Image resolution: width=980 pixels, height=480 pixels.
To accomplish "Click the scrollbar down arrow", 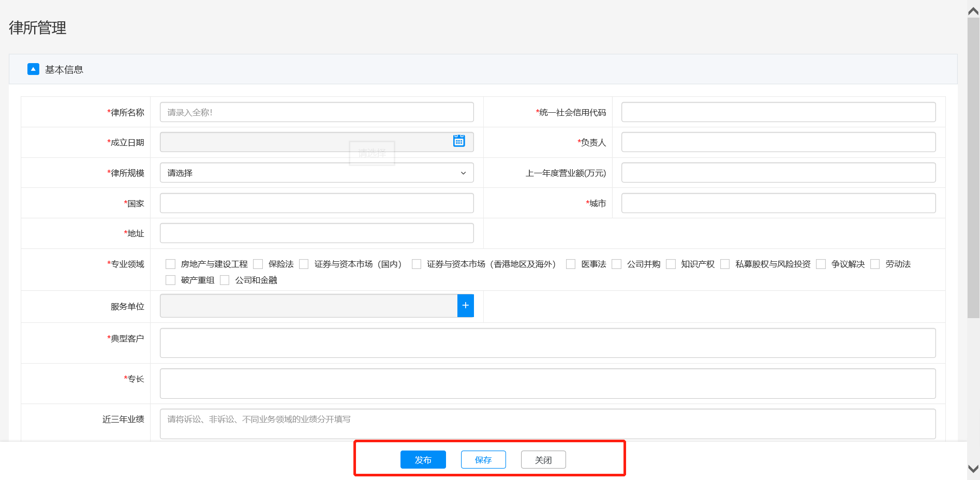I will coord(973,469).
